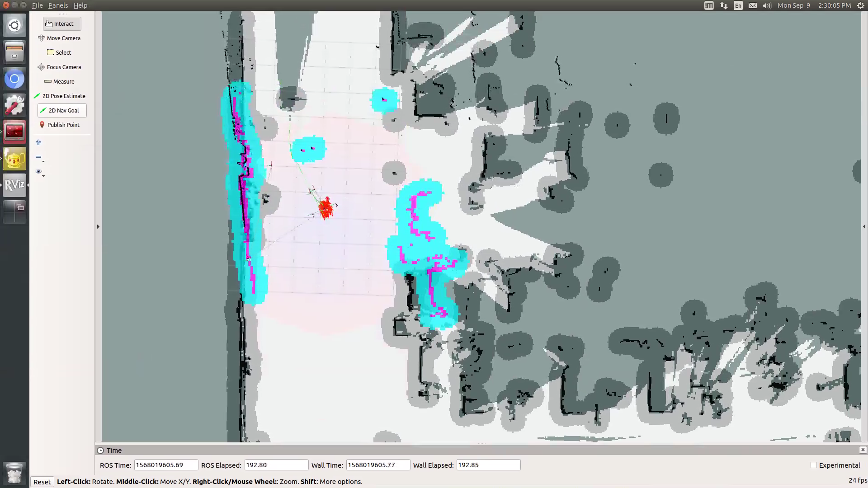Activate the Move Camera tool

[59, 38]
